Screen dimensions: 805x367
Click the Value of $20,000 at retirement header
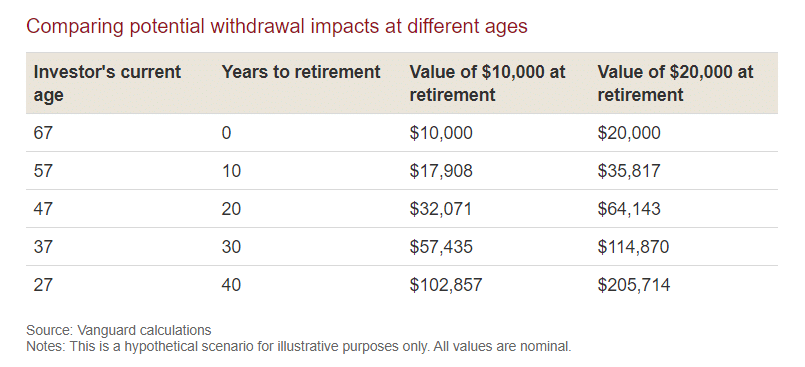click(x=675, y=83)
